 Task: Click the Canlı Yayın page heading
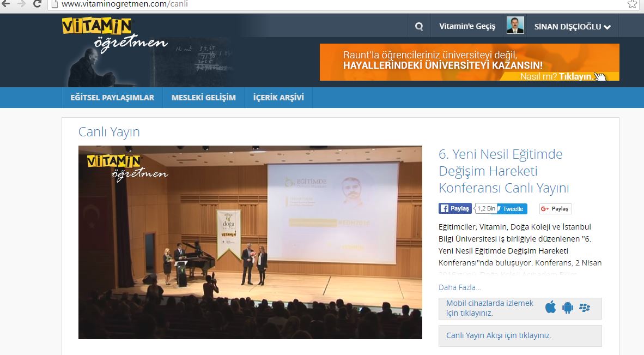click(109, 132)
